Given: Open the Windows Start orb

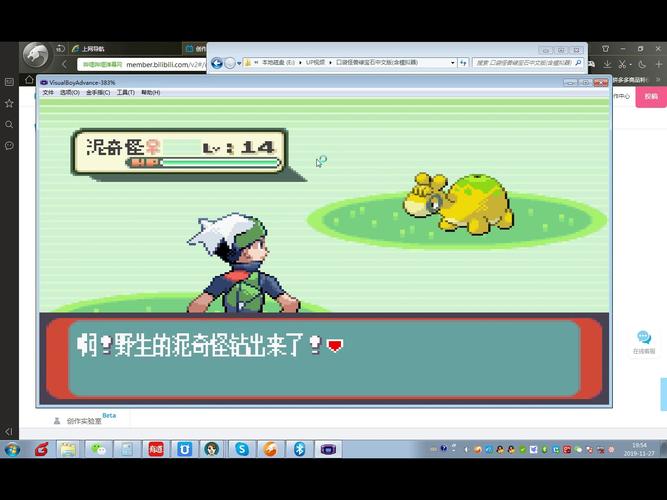Looking at the screenshot, I should tap(12, 449).
